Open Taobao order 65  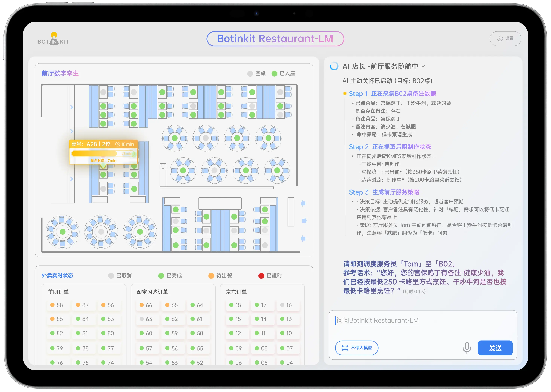click(173, 305)
